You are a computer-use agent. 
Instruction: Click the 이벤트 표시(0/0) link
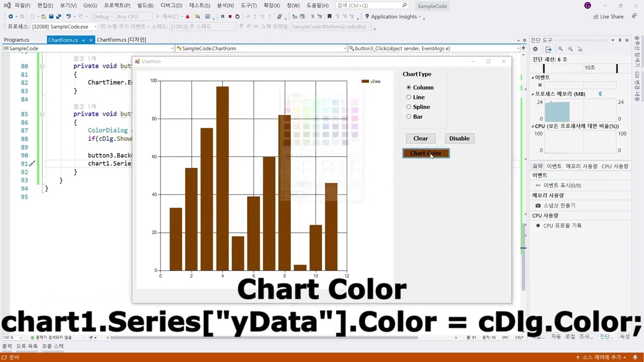[562, 186]
